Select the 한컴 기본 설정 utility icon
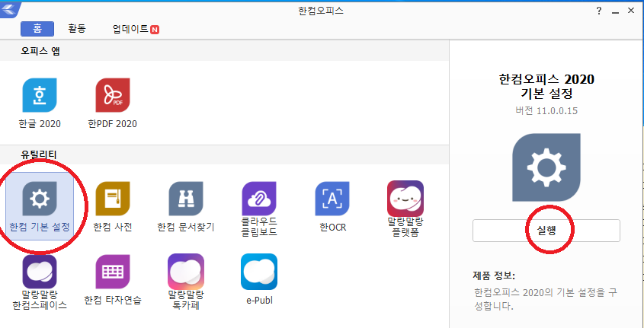The height and width of the screenshot is (328, 644). coord(40,199)
